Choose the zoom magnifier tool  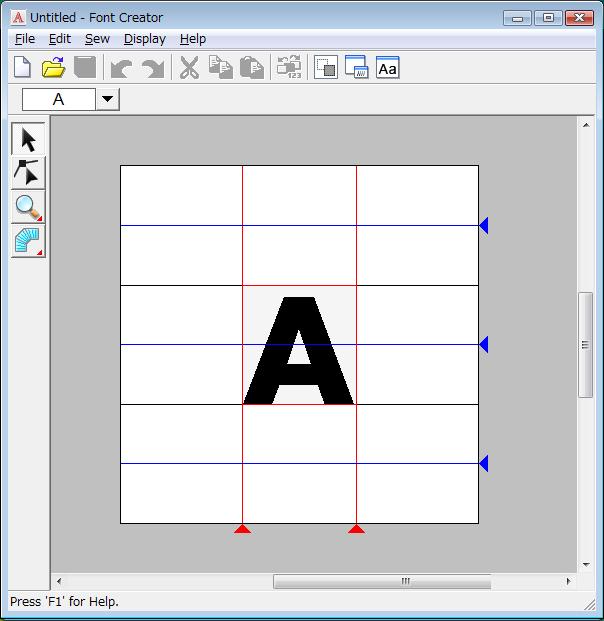(28, 207)
